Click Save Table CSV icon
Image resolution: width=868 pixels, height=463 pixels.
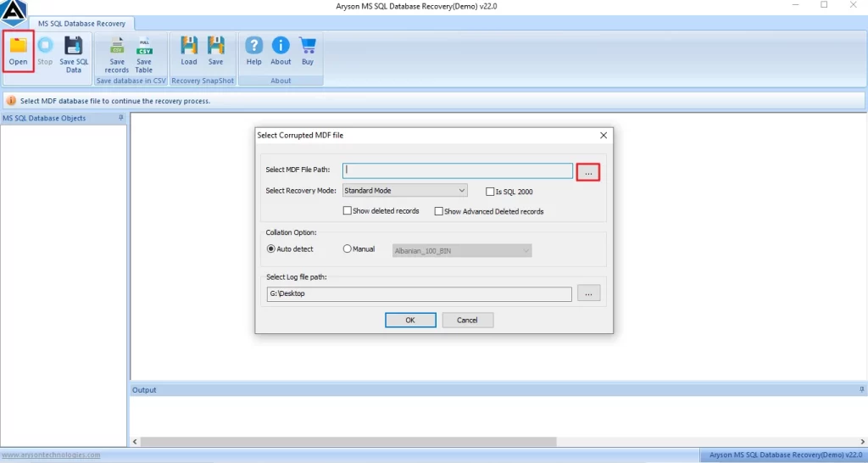click(144, 54)
